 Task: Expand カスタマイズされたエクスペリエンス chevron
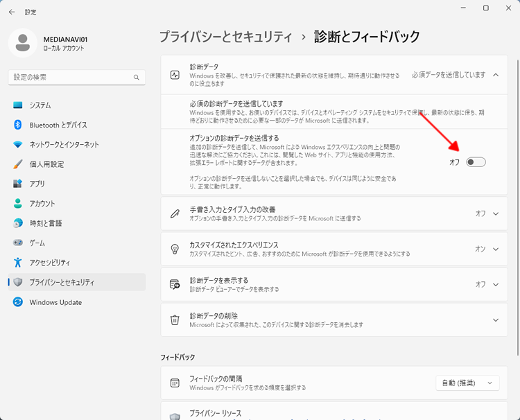496,249
